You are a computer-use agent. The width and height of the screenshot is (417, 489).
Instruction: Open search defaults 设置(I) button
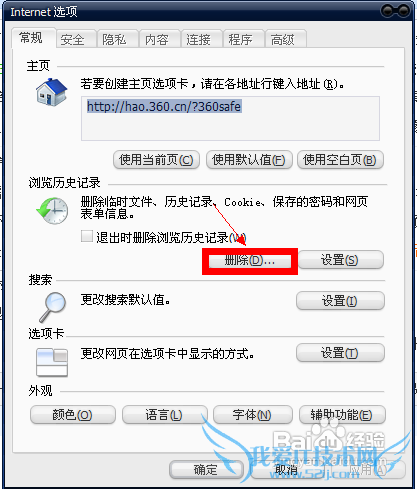coord(340,301)
